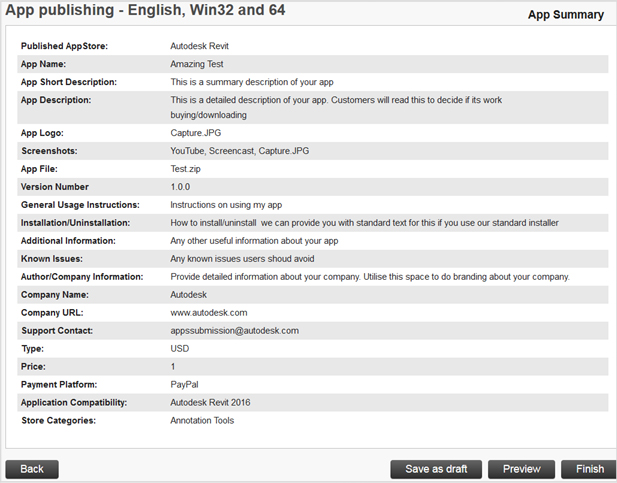
Task: Click the App Summary heading
Action: pos(565,15)
